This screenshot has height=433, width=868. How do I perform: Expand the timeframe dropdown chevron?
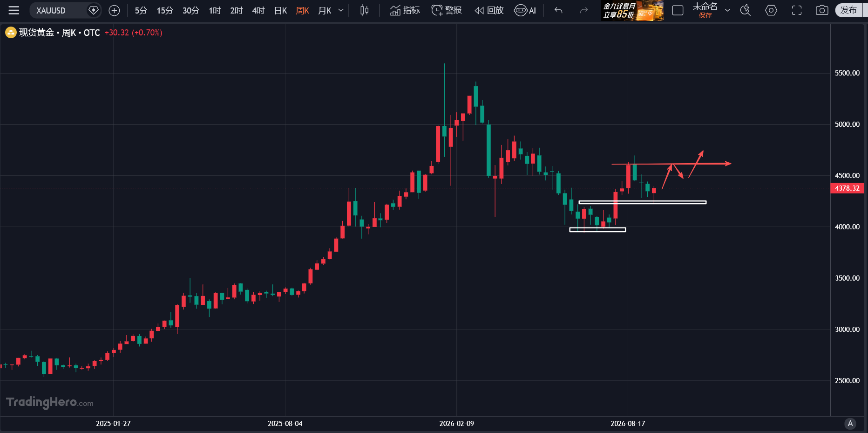341,10
